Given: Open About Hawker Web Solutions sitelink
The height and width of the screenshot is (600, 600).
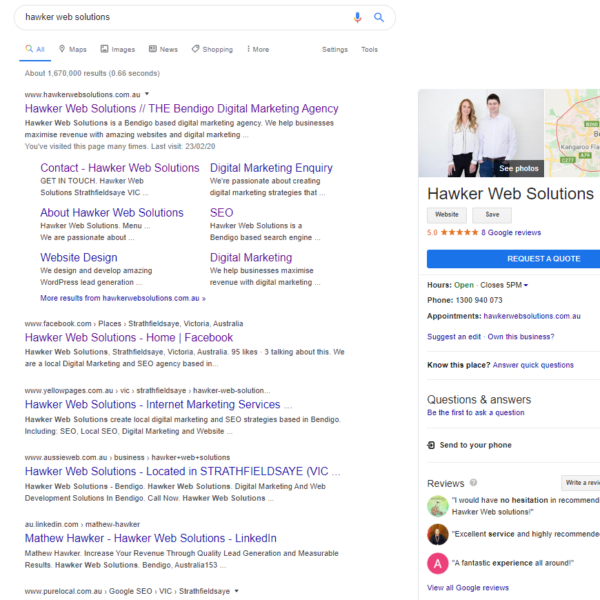Looking at the screenshot, I should pos(112,213).
